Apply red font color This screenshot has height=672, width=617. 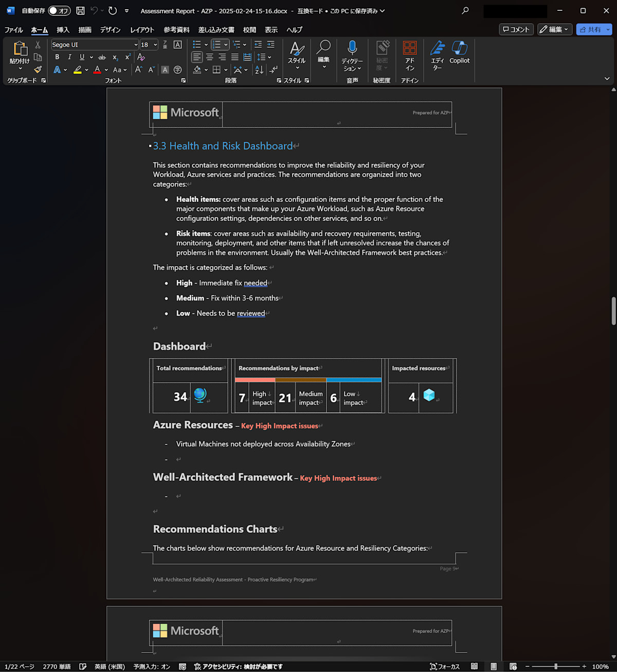97,69
